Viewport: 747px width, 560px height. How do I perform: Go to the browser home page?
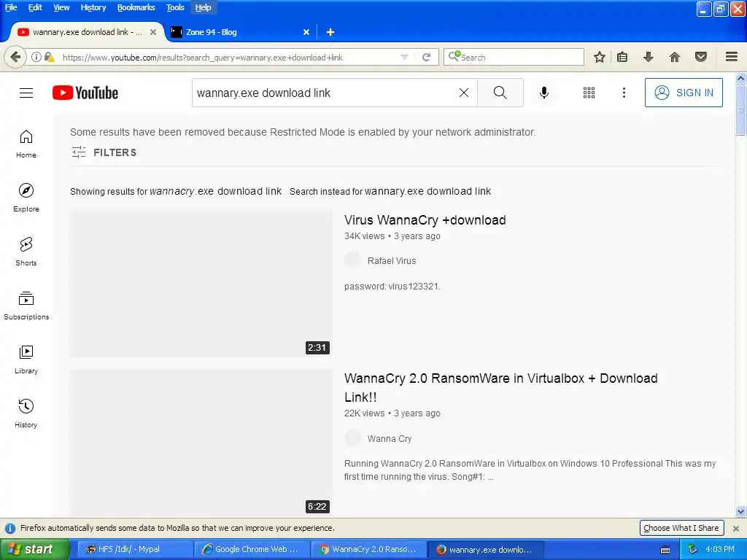click(675, 57)
